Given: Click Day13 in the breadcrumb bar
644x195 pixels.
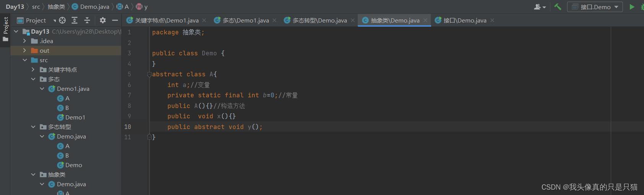Looking at the screenshot, I should click(15, 6).
